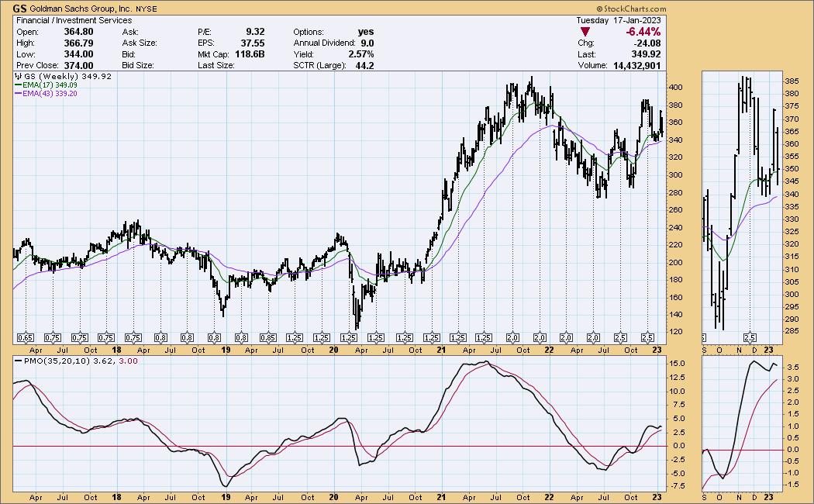
Task: Click the EPS value 37.55
Action: (x=253, y=43)
